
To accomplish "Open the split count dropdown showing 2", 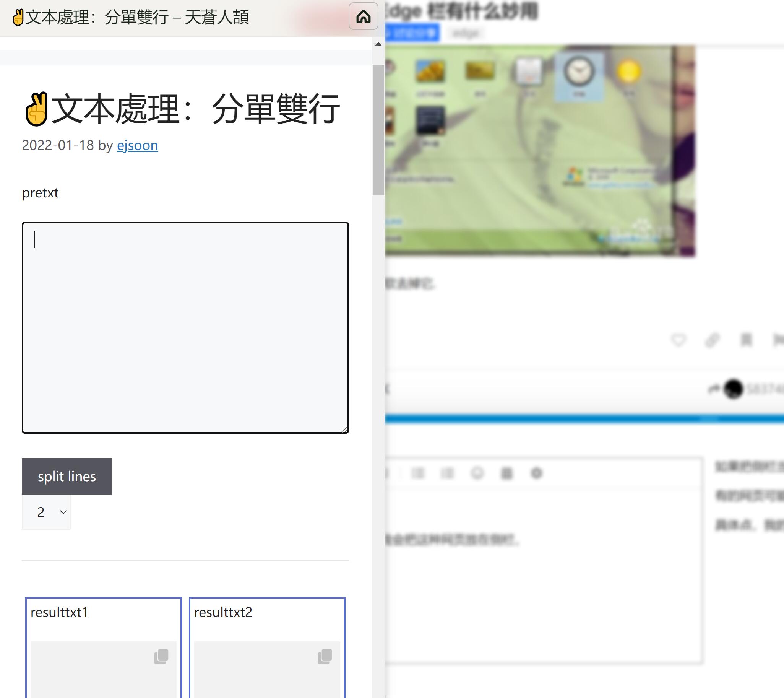I will tap(46, 512).
